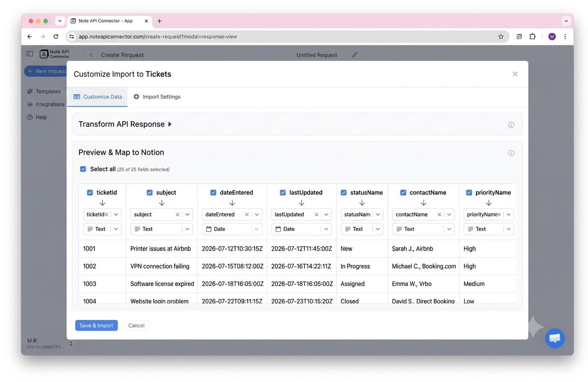The image size is (588, 382).
Task: Open the Text type dropdown under priorityName
Action: 488,229
